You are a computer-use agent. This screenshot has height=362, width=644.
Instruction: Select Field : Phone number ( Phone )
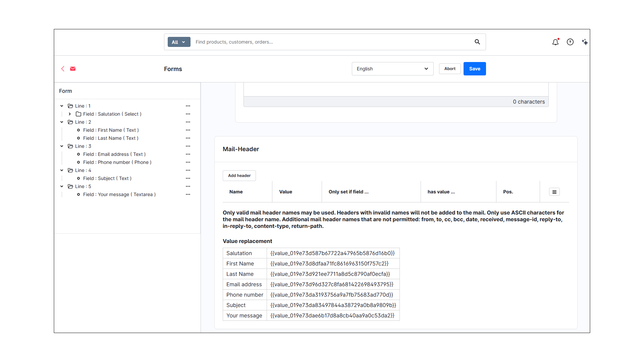pos(117,162)
